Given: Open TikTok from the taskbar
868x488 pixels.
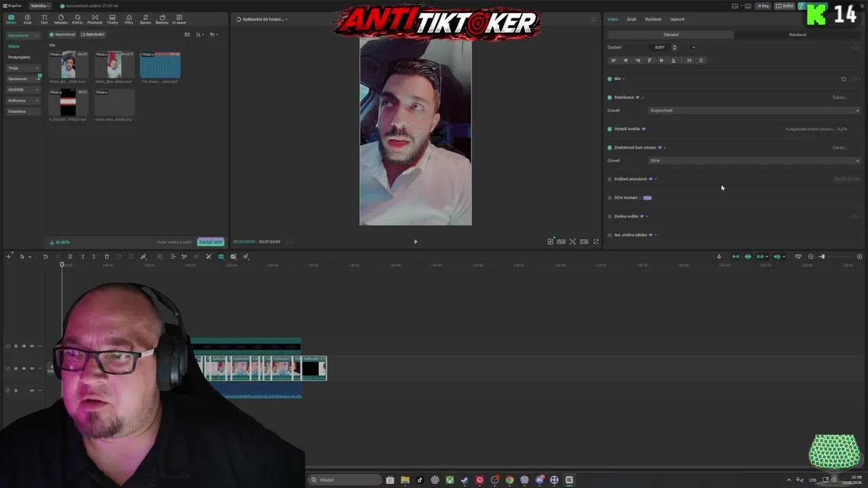Looking at the screenshot, I should tap(420, 480).
